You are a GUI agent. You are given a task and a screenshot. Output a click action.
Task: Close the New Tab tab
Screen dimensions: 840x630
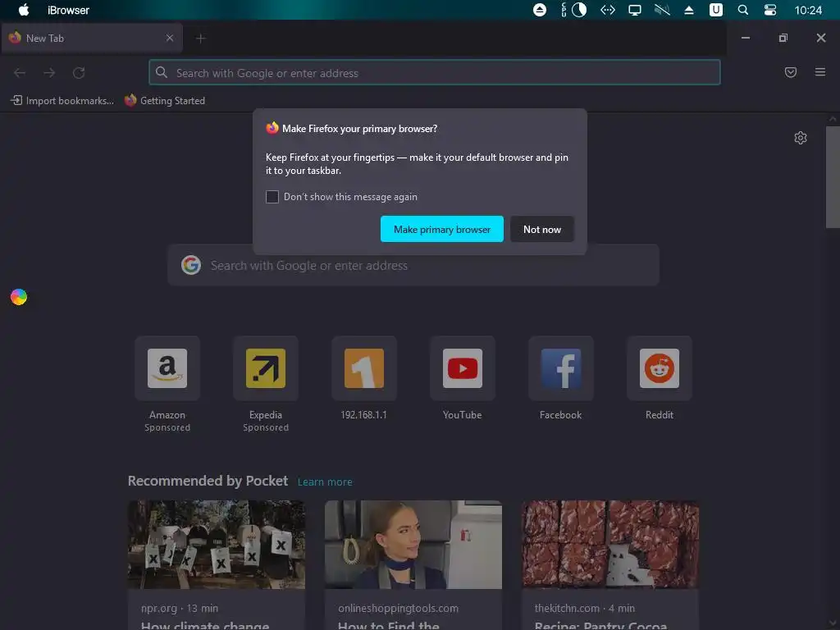click(x=170, y=38)
